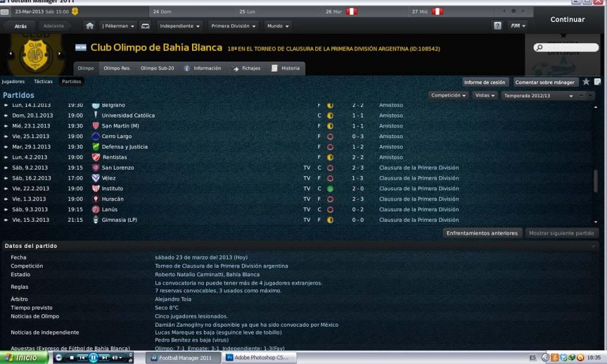Screen dimensions: 607x364
Task: Select season from Temporada 2012/13 combo
Action: coord(538,95)
